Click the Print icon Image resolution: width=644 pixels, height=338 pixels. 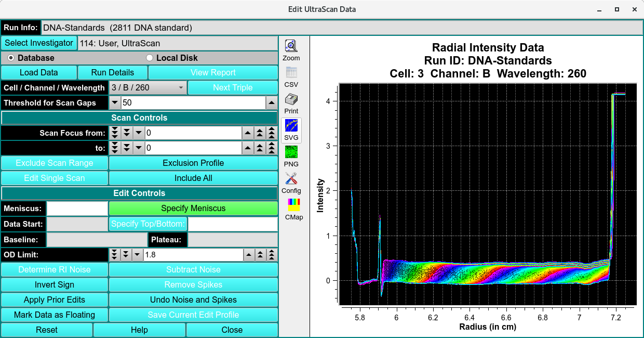(x=291, y=99)
